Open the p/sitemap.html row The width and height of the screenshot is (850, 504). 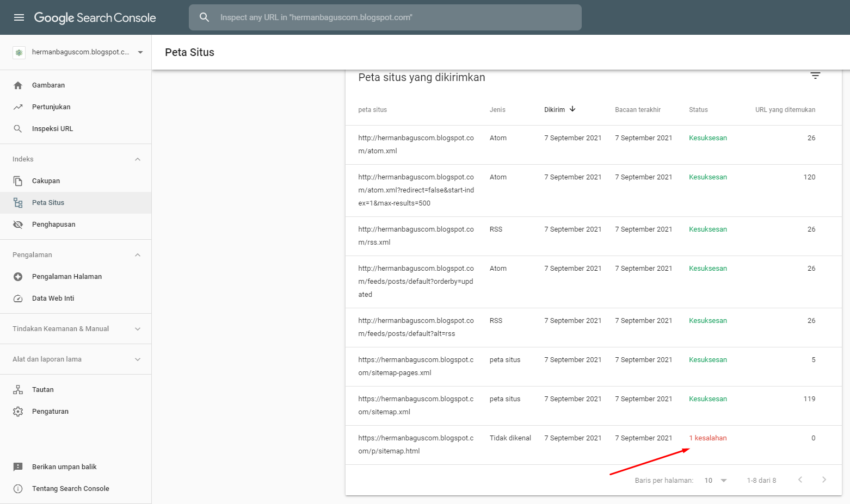coord(594,445)
